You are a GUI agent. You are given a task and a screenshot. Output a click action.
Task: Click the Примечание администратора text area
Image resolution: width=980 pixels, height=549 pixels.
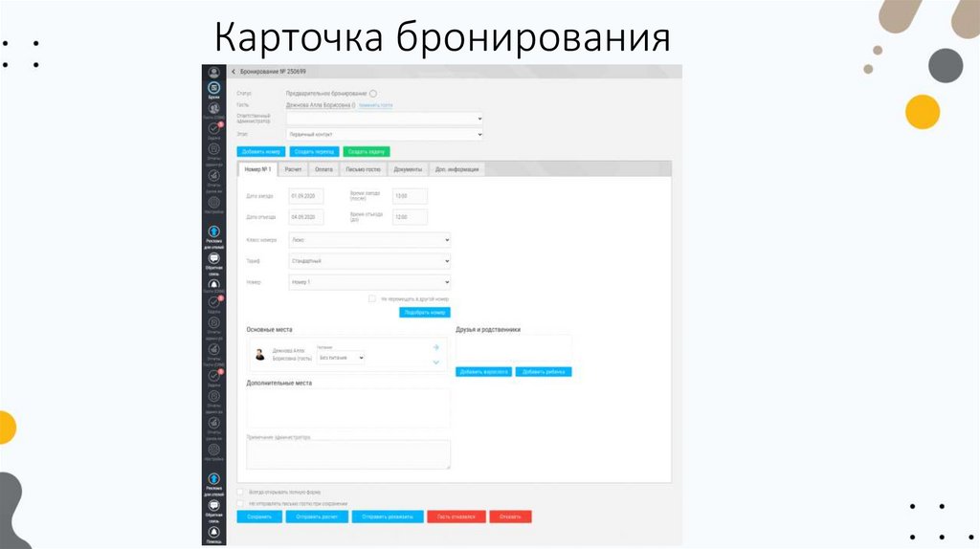pos(348,454)
